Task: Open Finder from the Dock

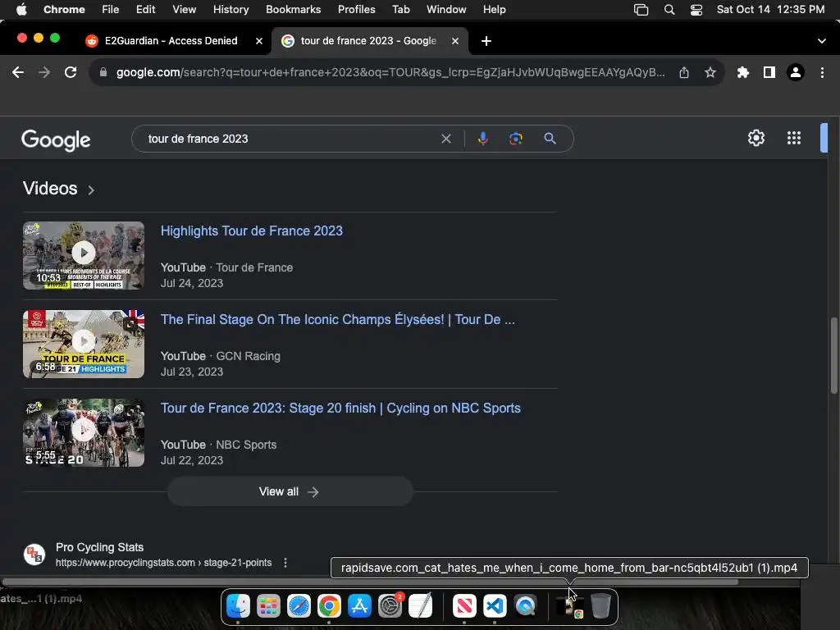Action: [x=238, y=606]
